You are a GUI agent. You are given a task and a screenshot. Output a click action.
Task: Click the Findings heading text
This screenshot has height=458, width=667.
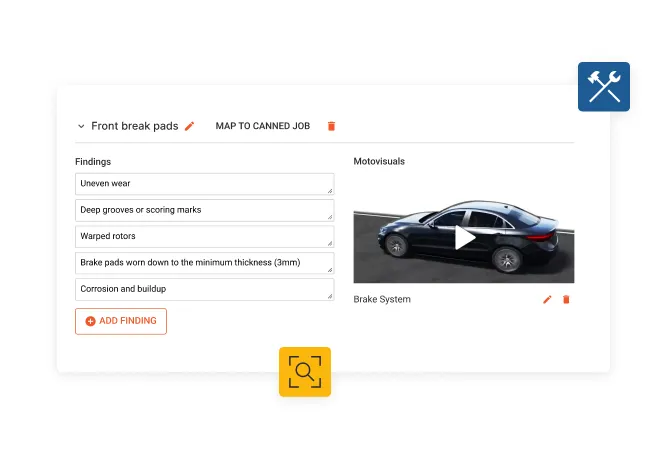[x=93, y=162]
